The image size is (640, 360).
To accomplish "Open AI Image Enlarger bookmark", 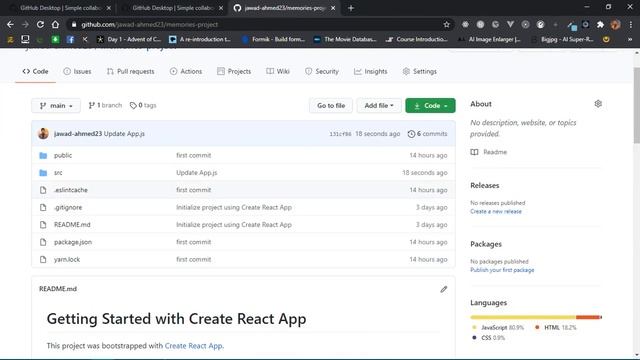I will pos(489,39).
